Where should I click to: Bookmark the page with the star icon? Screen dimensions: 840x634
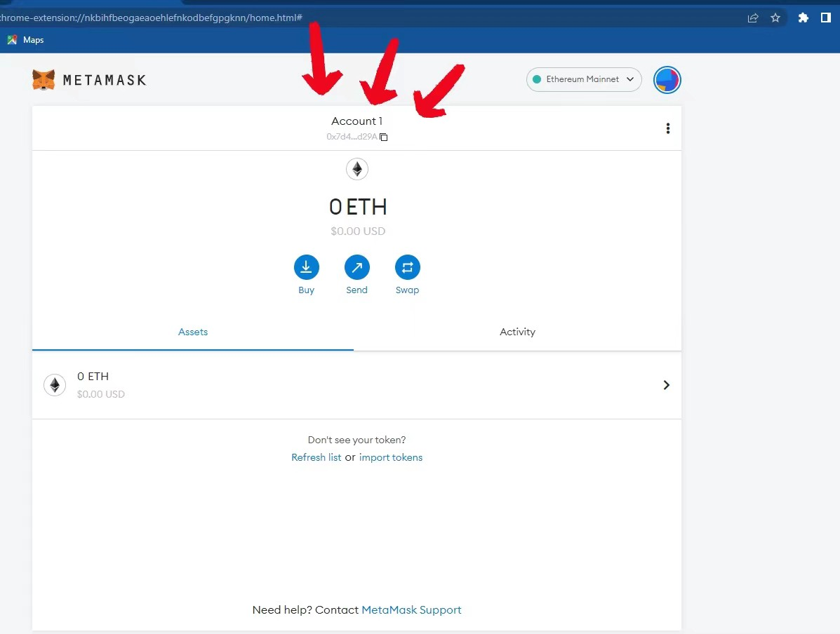coord(775,18)
